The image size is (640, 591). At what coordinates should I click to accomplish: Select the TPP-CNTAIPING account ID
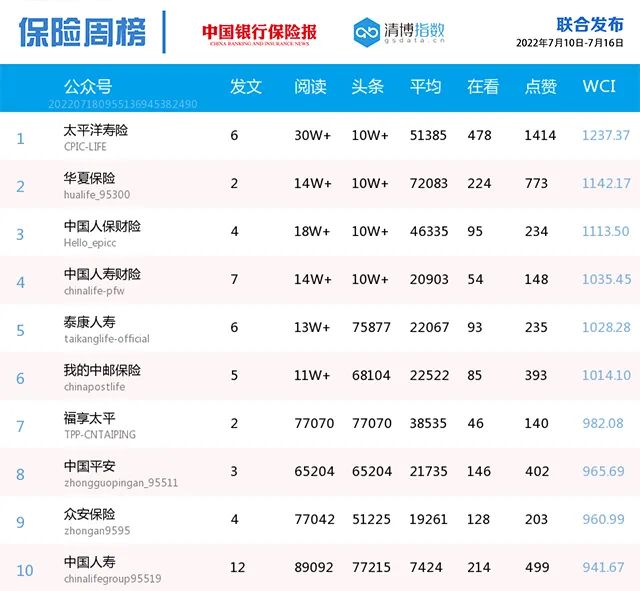[x=100, y=434]
